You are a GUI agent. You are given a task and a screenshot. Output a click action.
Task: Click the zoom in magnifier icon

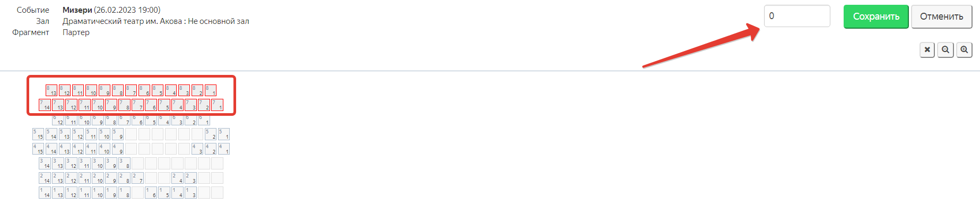coord(964,50)
